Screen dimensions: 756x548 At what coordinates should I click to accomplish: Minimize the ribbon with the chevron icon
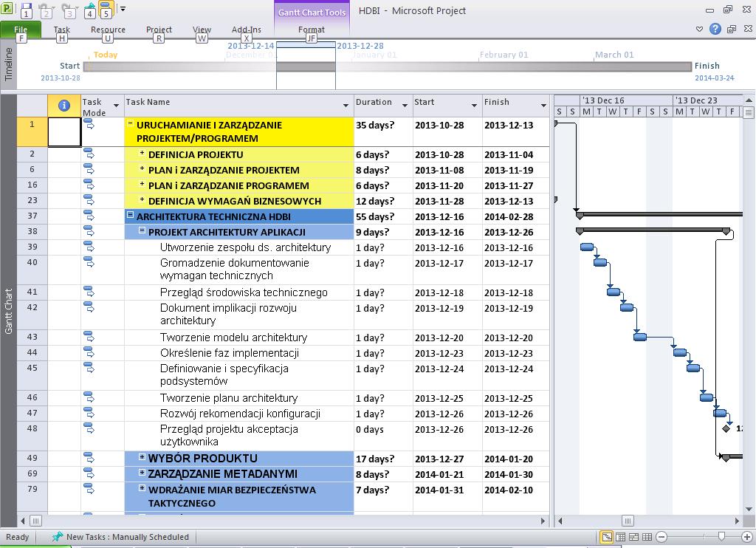coord(700,29)
